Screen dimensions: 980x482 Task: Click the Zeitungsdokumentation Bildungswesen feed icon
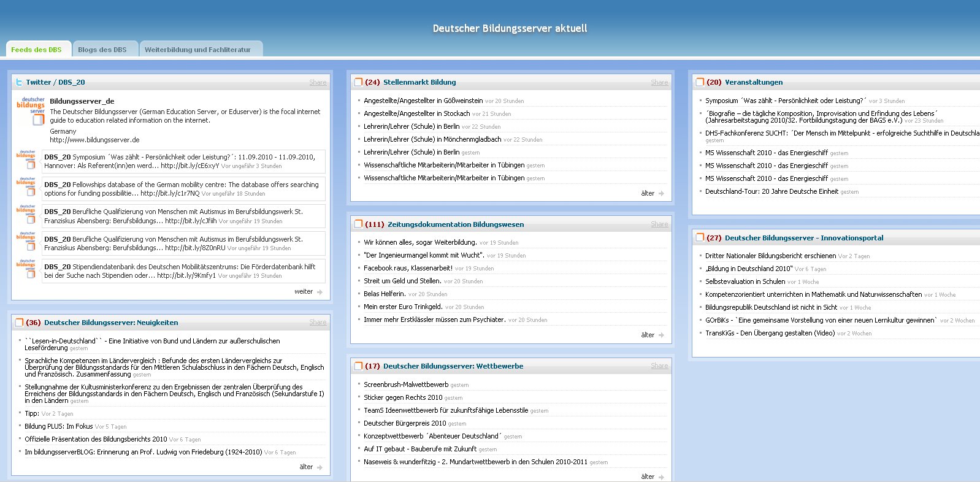click(358, 224)
